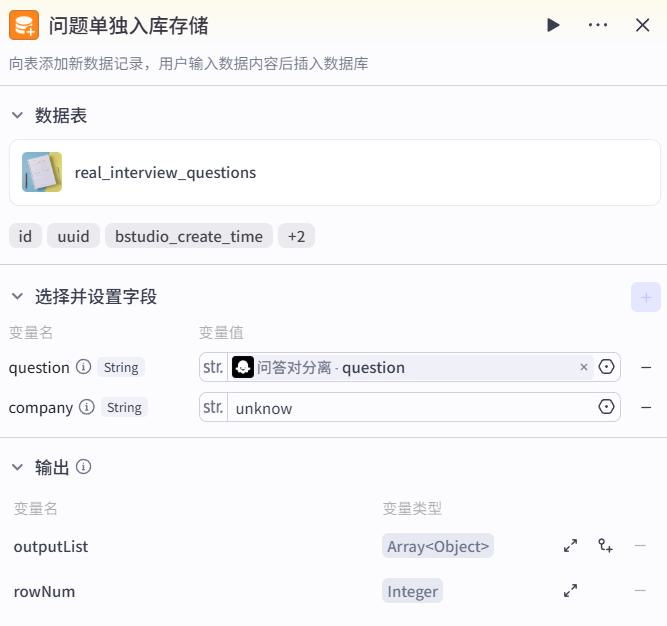This screenshot has width=667, height=626.
Task: Edit the company value unknow input
Action: 412,408
